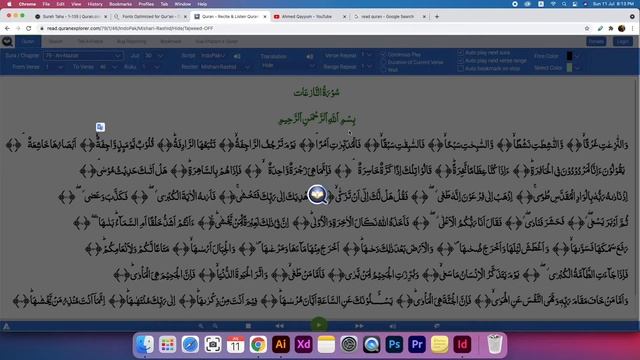Open the Verse Repeat dropdown
This screenshot has height=360, width=640.
point(366,55)
